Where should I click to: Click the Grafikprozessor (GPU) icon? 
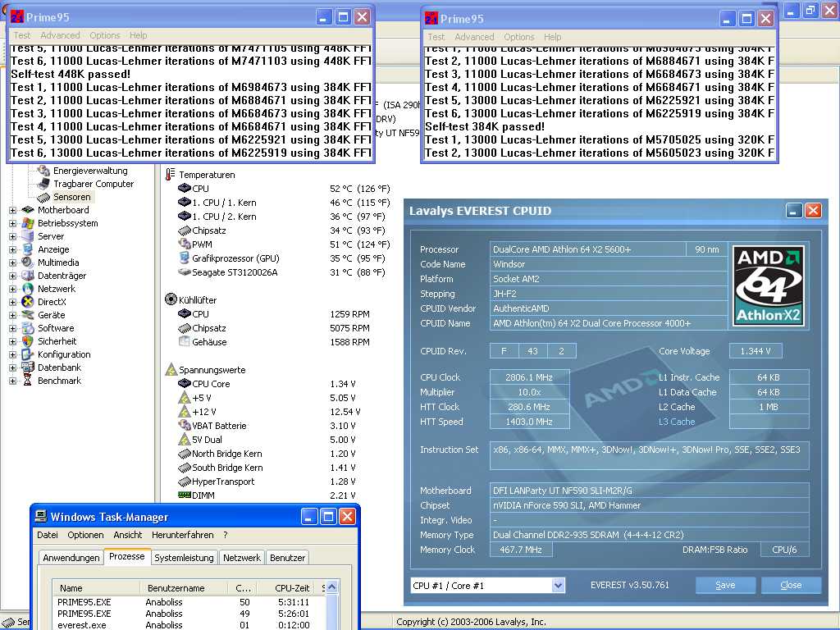click(x=185, y=258)
